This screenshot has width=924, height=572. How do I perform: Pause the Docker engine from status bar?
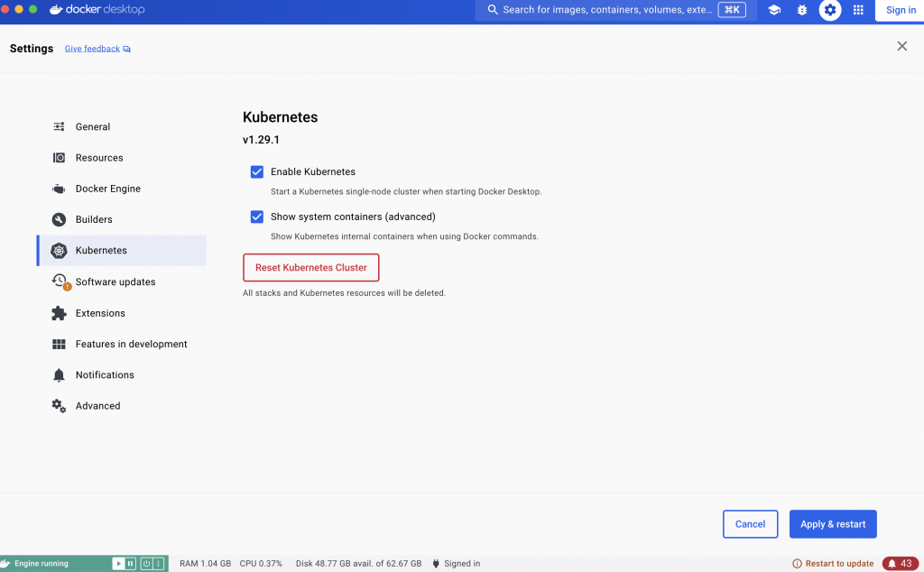pos(131,564)
